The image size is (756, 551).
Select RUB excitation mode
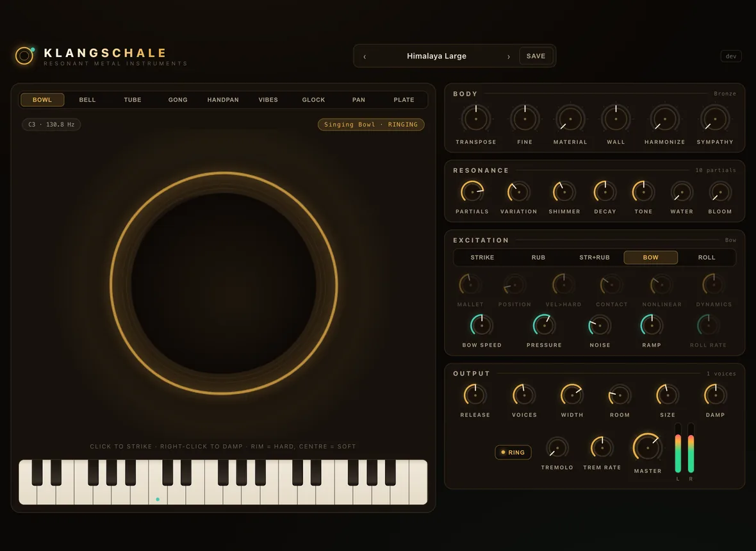tap(539, 258)
